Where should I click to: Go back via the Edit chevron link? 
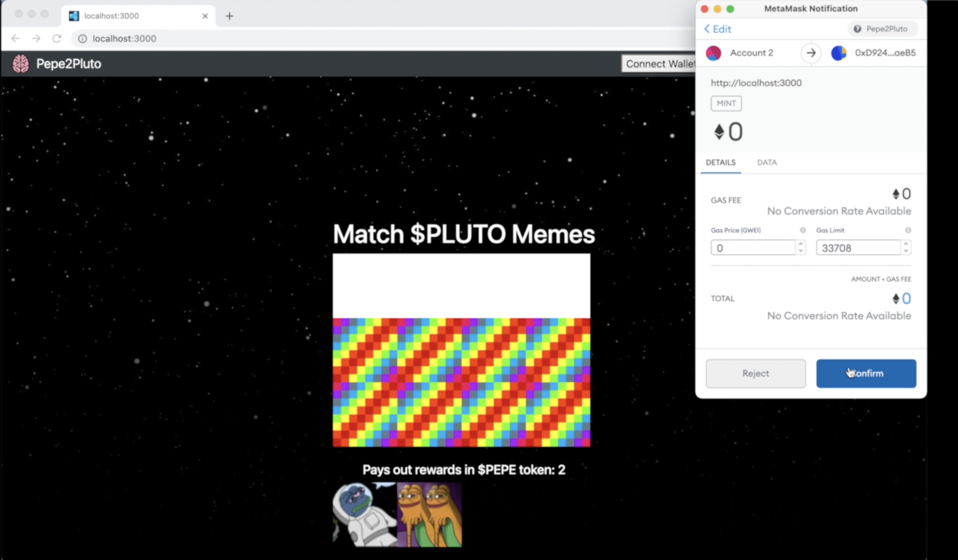(718, 29)
